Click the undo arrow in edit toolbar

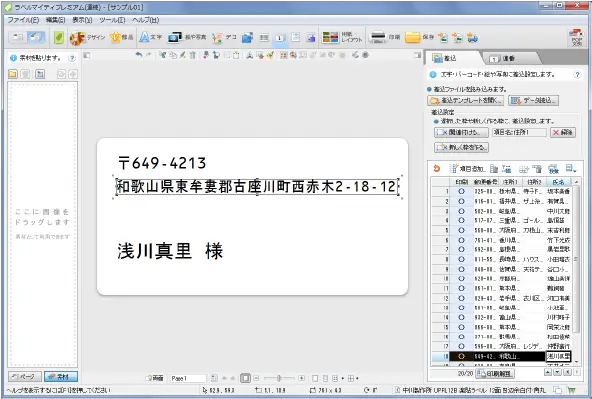click(139, 55)
